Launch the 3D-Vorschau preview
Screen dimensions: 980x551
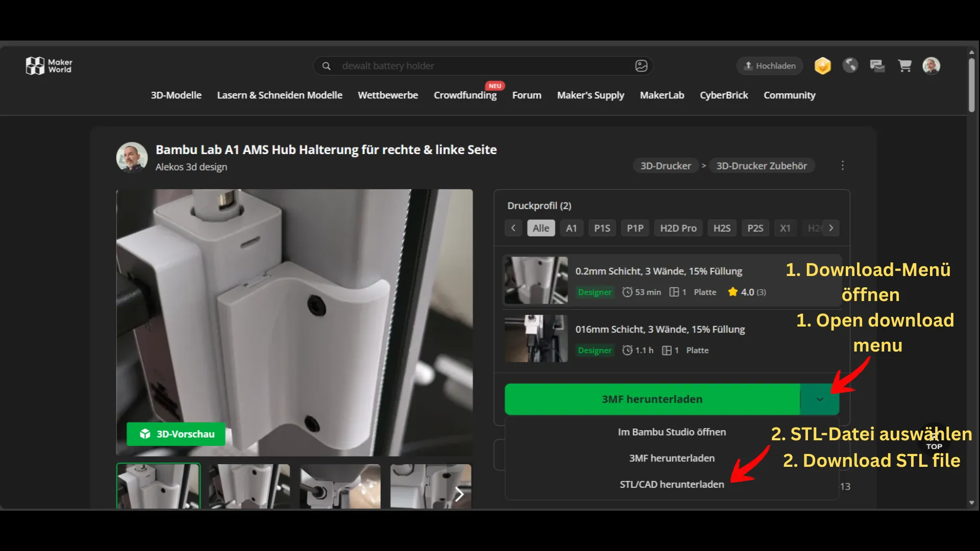pos(176,434)
